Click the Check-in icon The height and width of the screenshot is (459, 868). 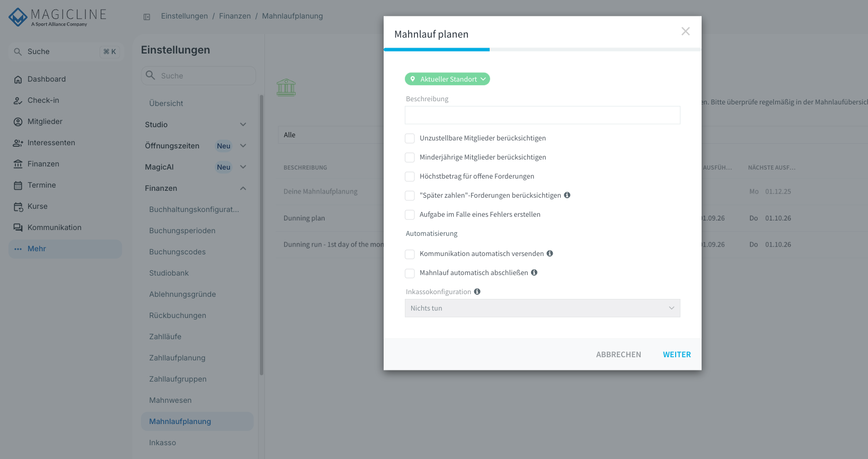pos(18,101)
